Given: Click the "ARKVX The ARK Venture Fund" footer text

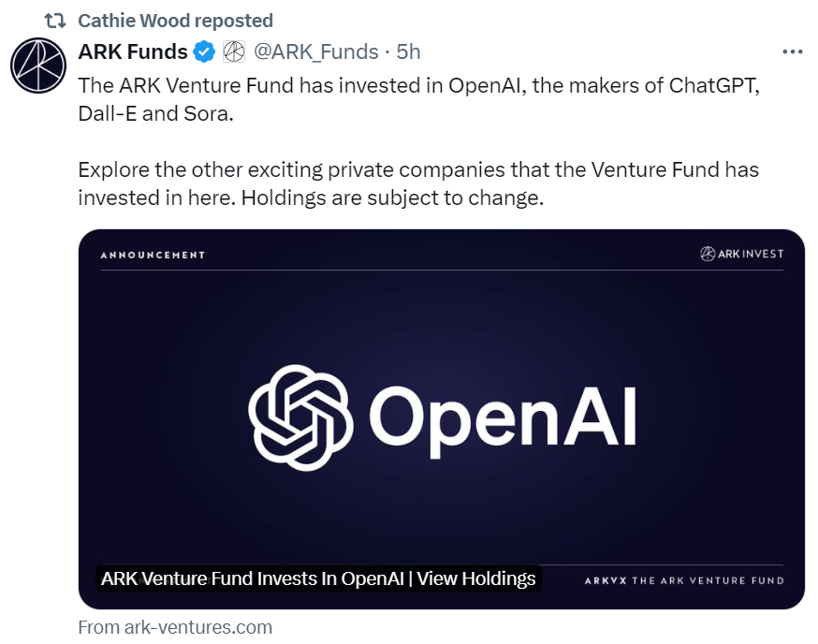Looking at the screenshot, I should coord(683,580).
